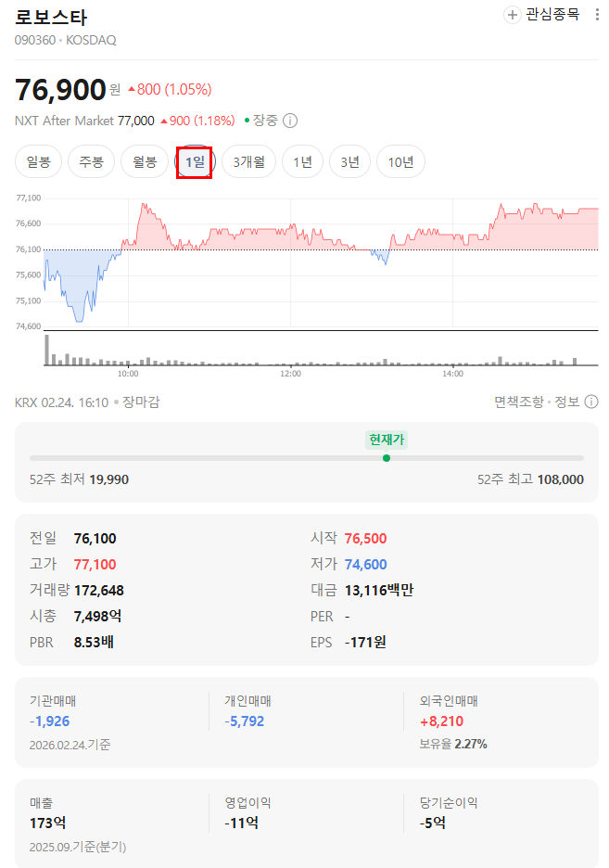The height and width of the screenshot is (868, 609).
Task: Click the 대금 value 13,116백만
Action: (x=379, y=591)
